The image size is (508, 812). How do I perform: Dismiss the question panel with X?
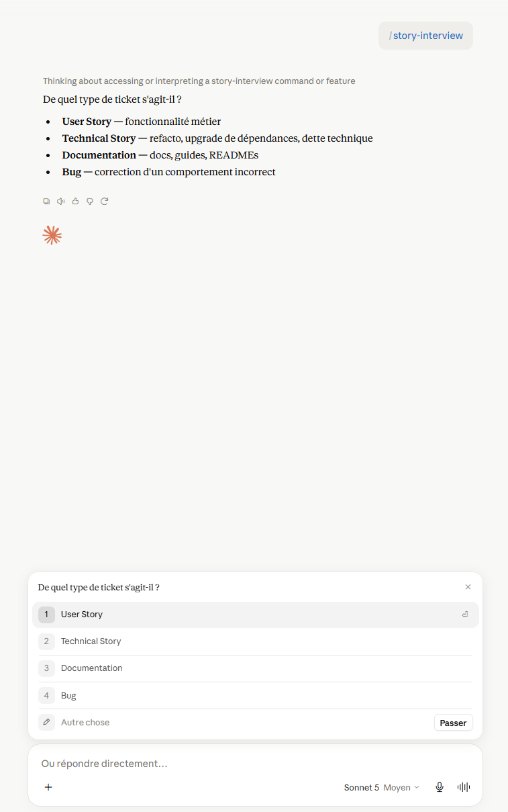pos(468,587)
